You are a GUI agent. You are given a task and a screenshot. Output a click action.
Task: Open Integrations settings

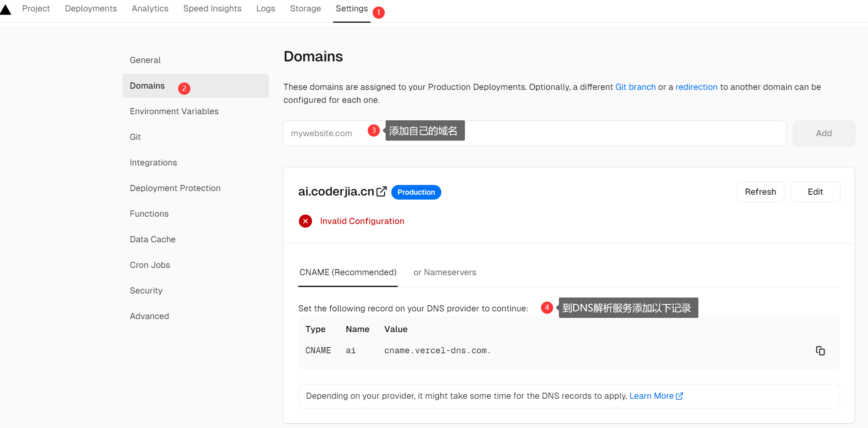click(x=153, y=163)
